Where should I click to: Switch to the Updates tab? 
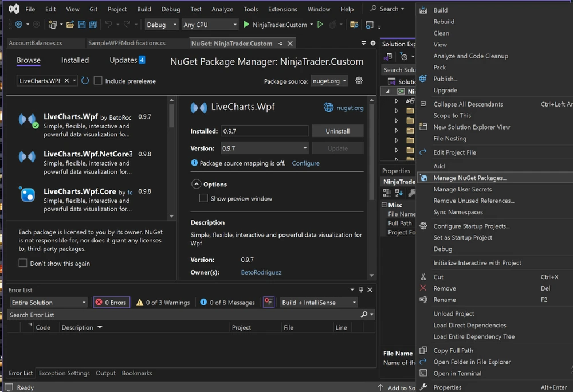tap(127, 60)
